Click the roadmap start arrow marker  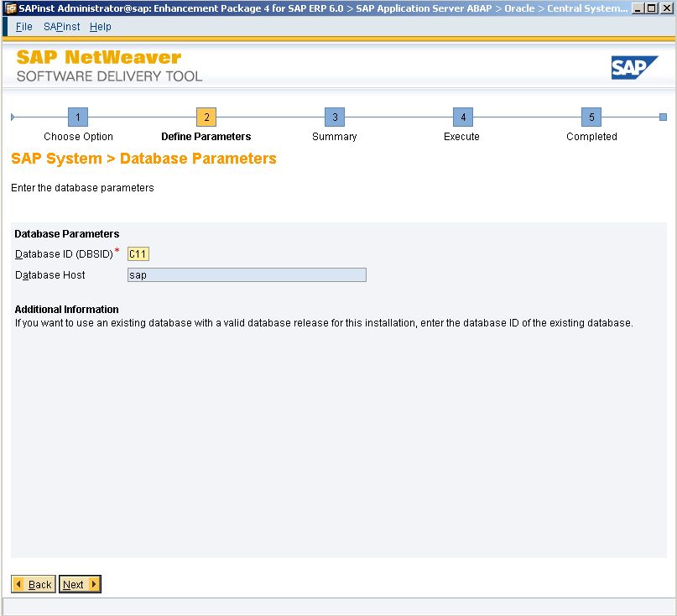[13, 117]
